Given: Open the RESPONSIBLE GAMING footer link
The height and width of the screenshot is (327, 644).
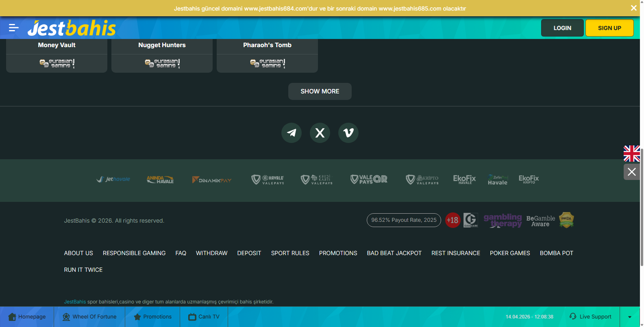Looking at the screenshot, I should click(x=134, y=253).
